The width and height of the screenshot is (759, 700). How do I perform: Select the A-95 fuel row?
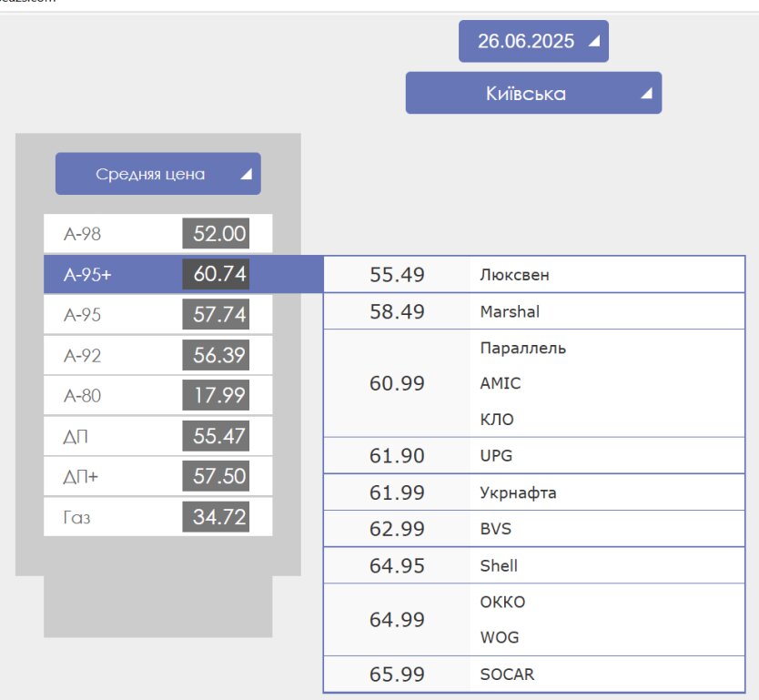click(x=157, y=315)
